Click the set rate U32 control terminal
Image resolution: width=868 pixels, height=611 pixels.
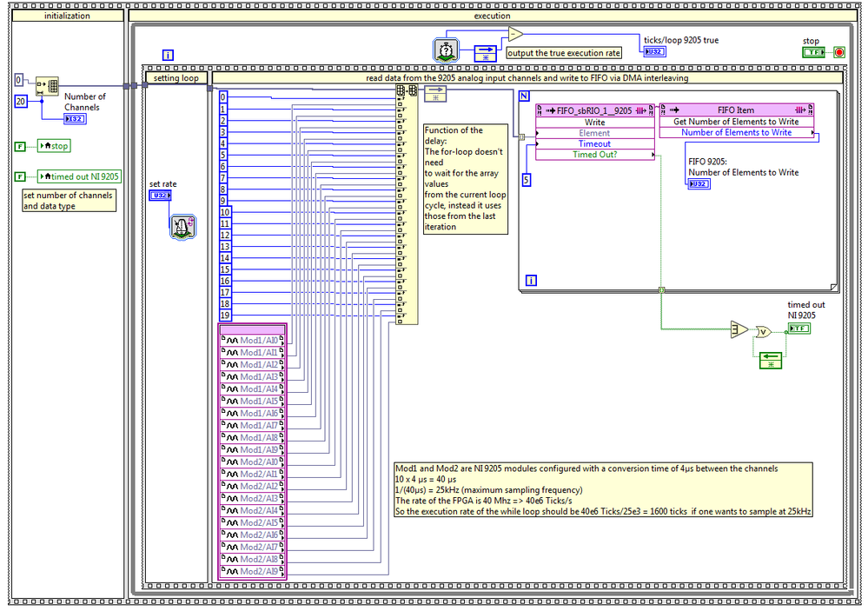tap(161, 195)
